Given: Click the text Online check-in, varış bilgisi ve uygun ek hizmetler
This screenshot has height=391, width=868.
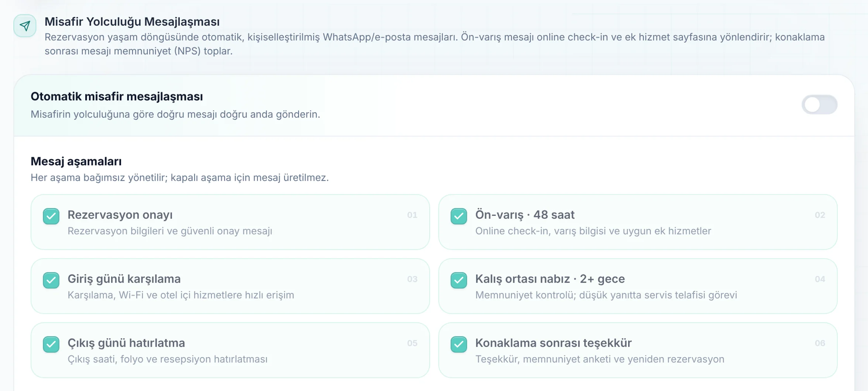Looking at the screenshot, I should pos(593,231).
